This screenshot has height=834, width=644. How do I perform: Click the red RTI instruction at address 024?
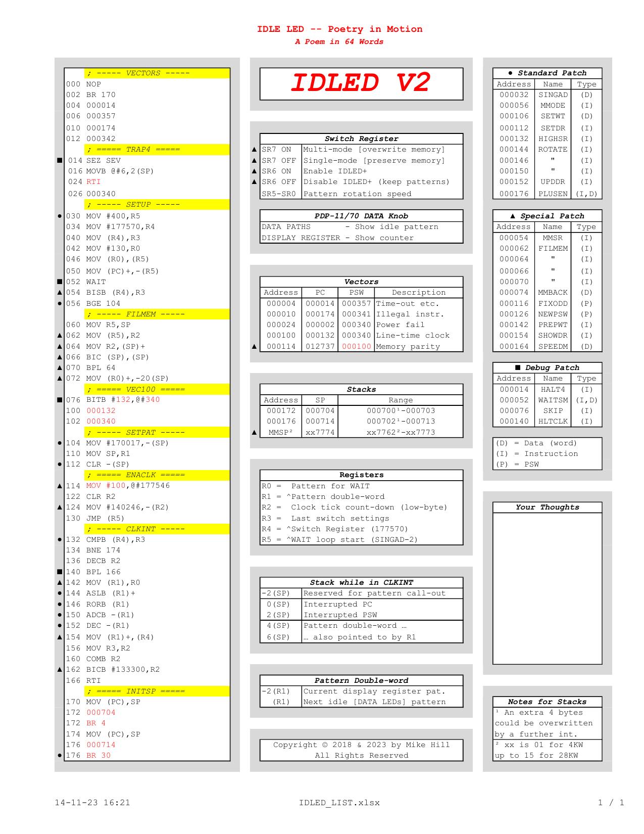tap(93, 181)
